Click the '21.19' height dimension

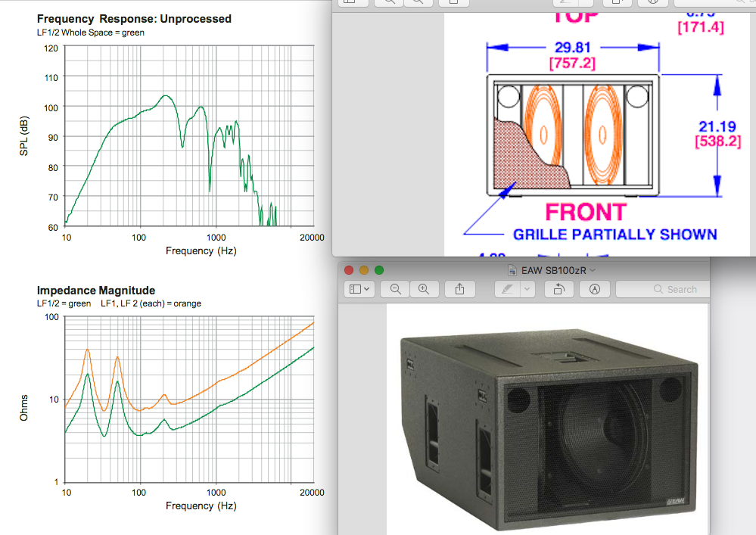(x=717, y=126)
